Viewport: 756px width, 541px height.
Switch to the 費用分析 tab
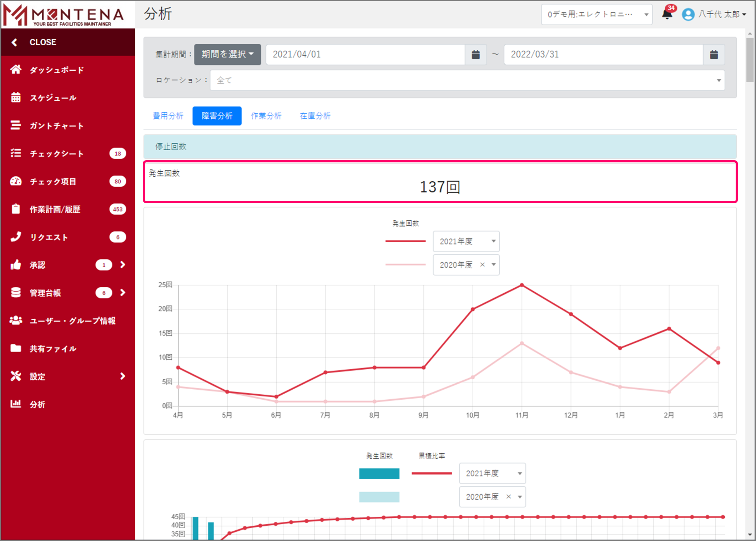click(x=168, y=116)
